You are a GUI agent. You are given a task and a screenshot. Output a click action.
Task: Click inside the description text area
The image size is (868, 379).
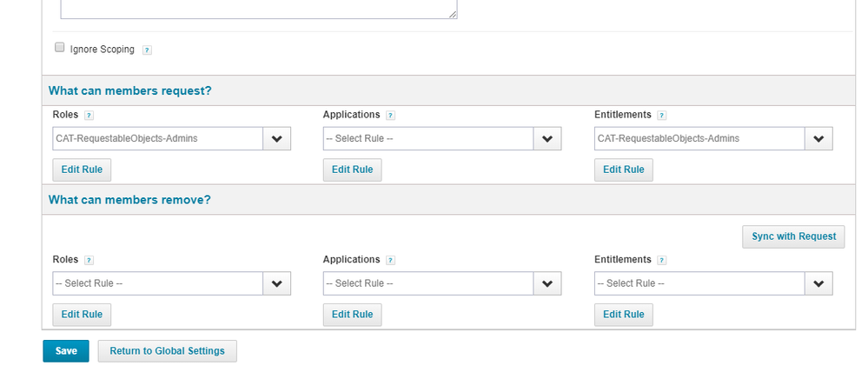point(258,9)
